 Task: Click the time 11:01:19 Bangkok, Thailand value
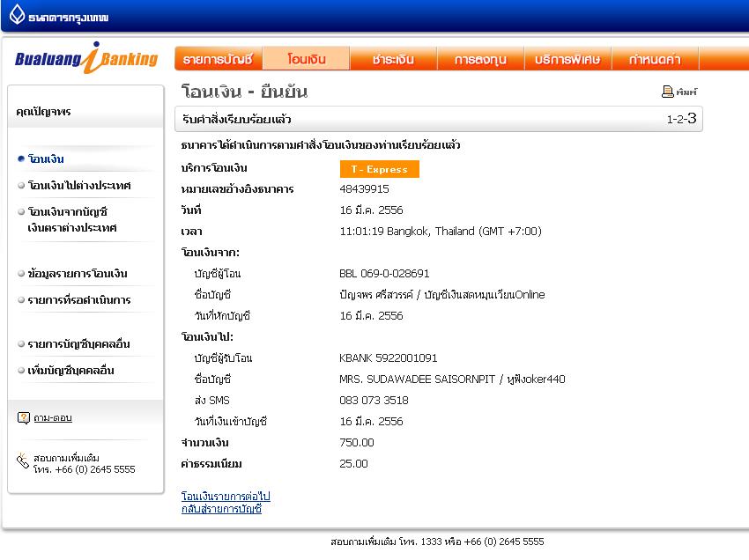tap(441, 231)
